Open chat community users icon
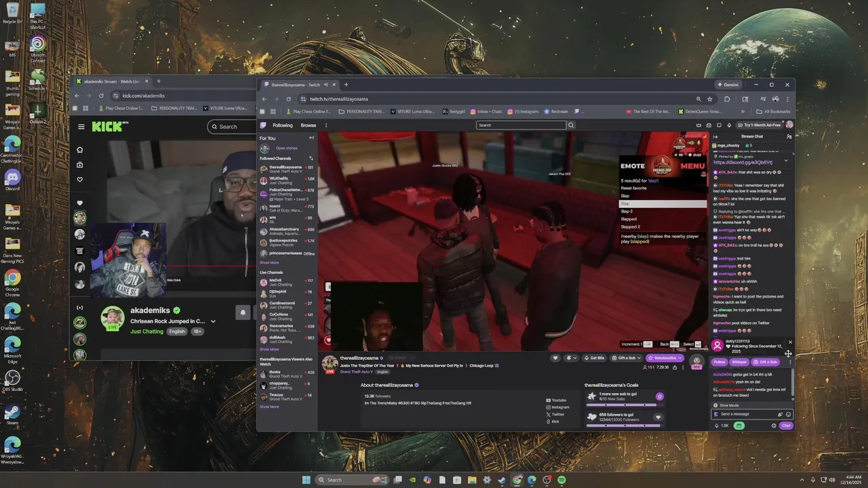This screenshot has height=488, width=868. click(x=789, y=136)
